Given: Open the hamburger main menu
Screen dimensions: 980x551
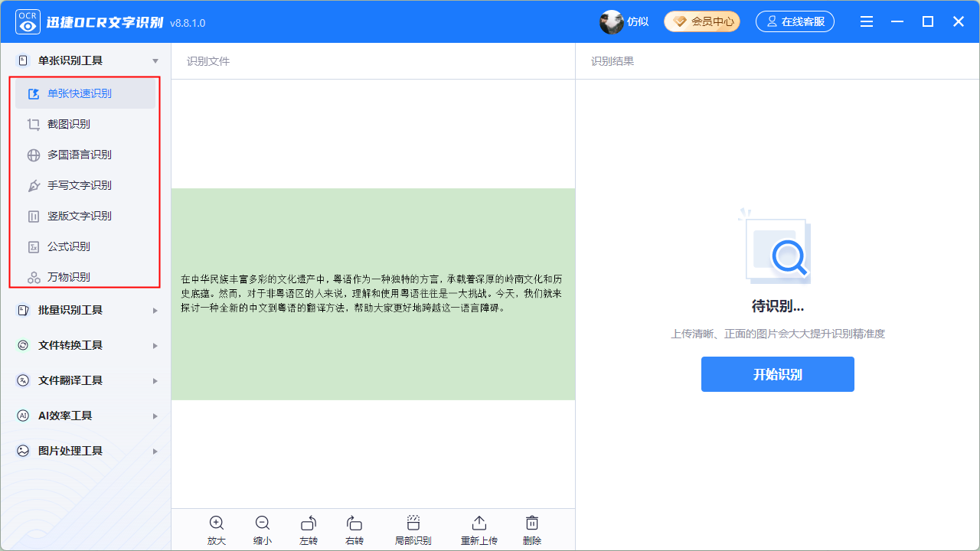Looking at the screenshot, I should tap(867, 22).
